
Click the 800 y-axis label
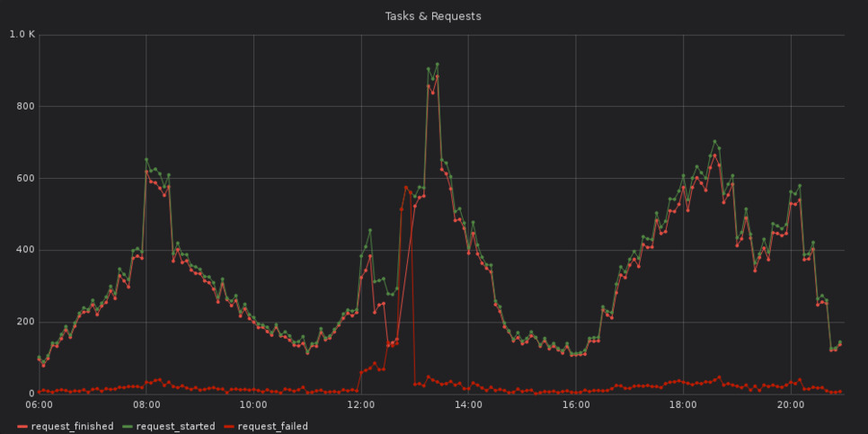25,106
